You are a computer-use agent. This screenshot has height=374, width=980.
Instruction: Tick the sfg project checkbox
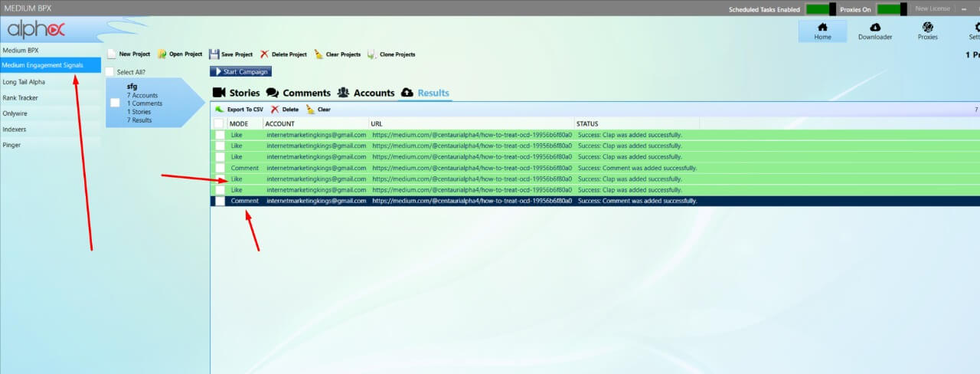[115, 103]
